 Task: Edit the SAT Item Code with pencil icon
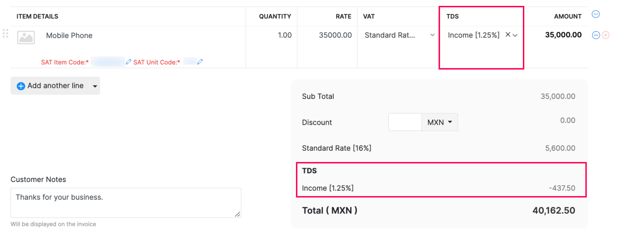click(x=128, y=62)
